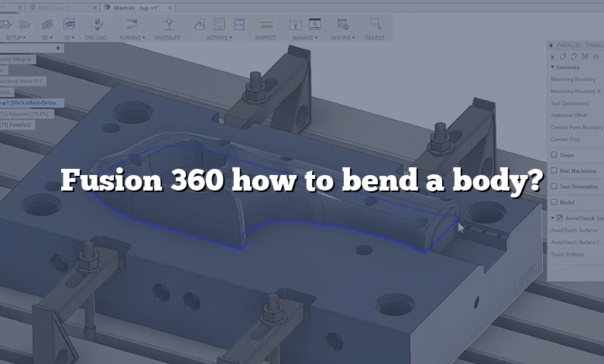Click the Measure icon in Inspect

pyautogui.click(x=266, y=25)
